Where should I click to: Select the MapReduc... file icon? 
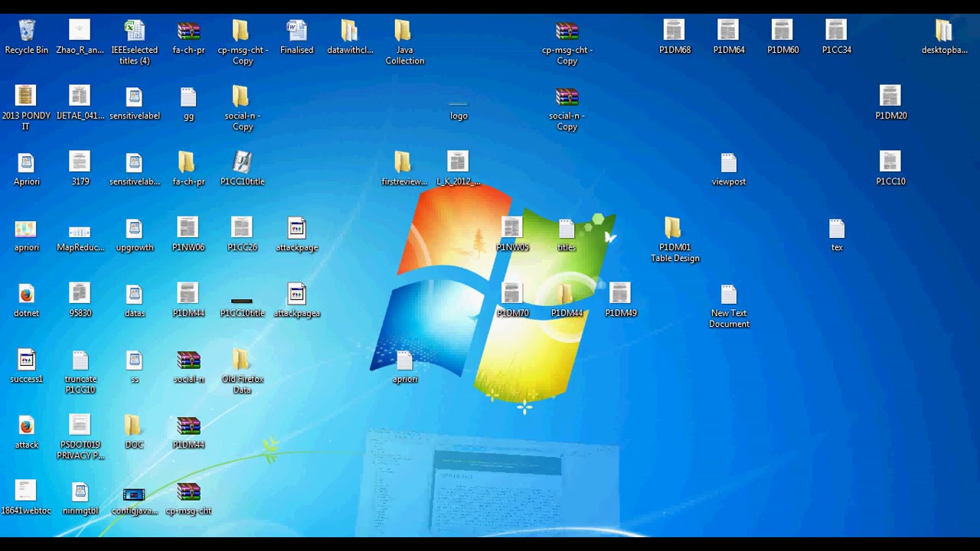pyautogui.click(x=80, y=231)
